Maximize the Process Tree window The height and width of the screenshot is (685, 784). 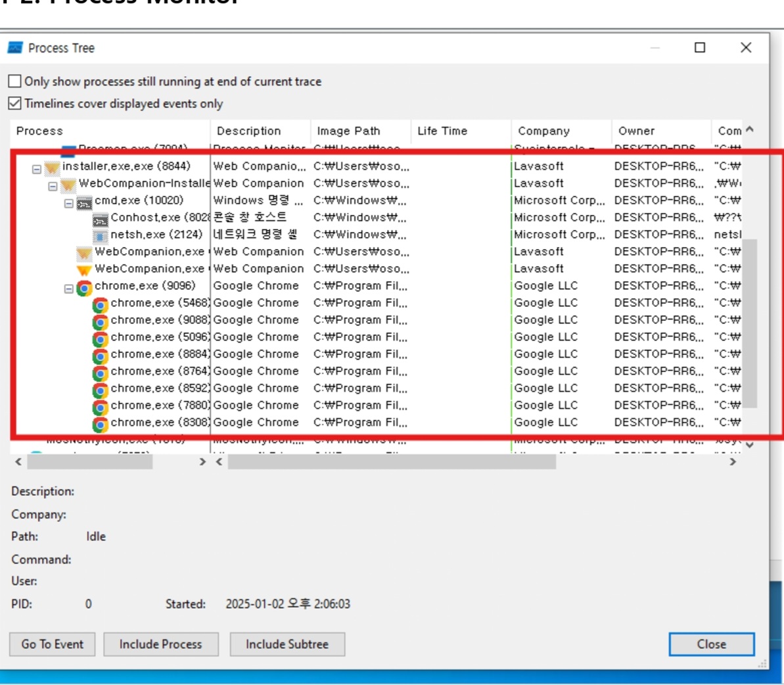click(700, 47)
